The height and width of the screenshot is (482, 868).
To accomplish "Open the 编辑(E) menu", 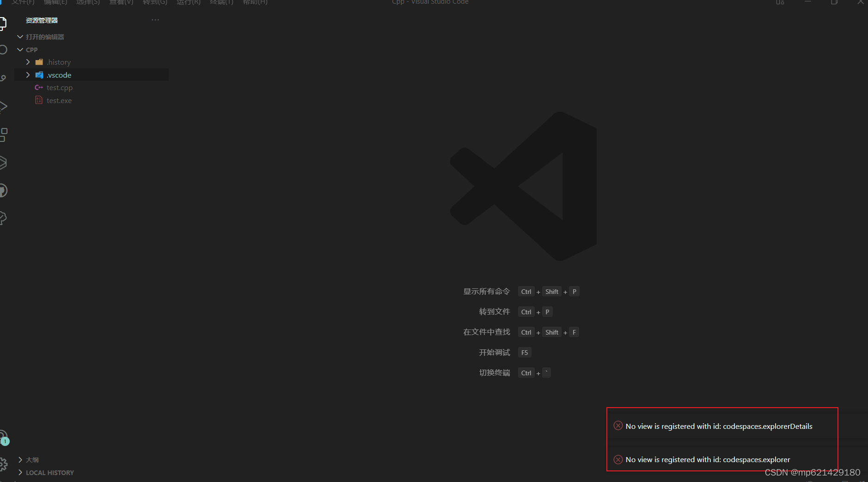I will pos(55,2).
